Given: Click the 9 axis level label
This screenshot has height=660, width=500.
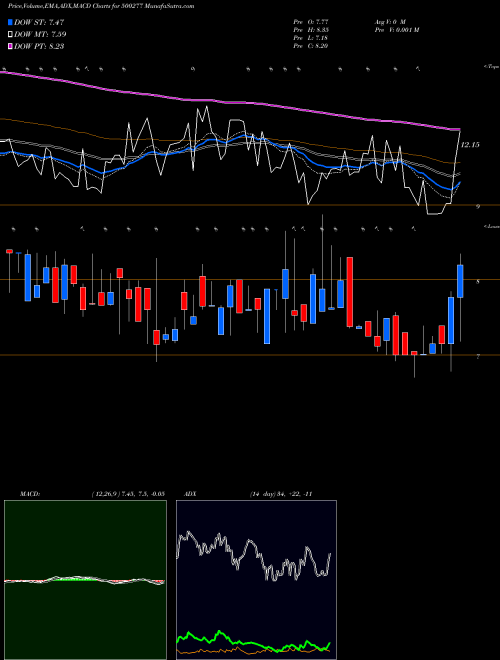Looking at the screenshot, I should pos(478,206).
